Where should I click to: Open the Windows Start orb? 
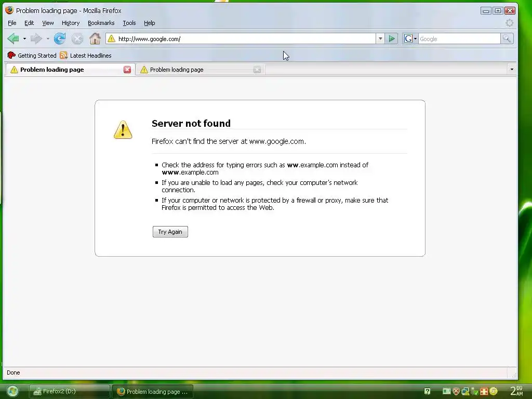[12, 391]
